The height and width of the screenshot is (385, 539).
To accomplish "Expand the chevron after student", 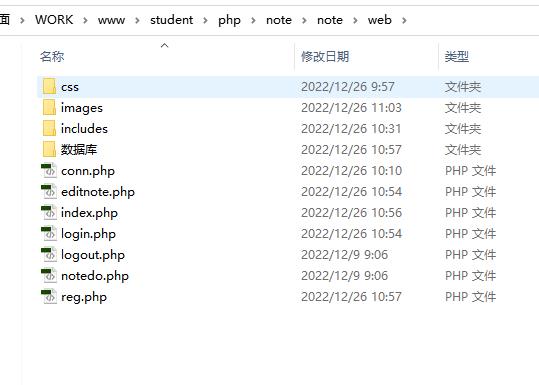I will pyautogui.click(x=205, y=21).
